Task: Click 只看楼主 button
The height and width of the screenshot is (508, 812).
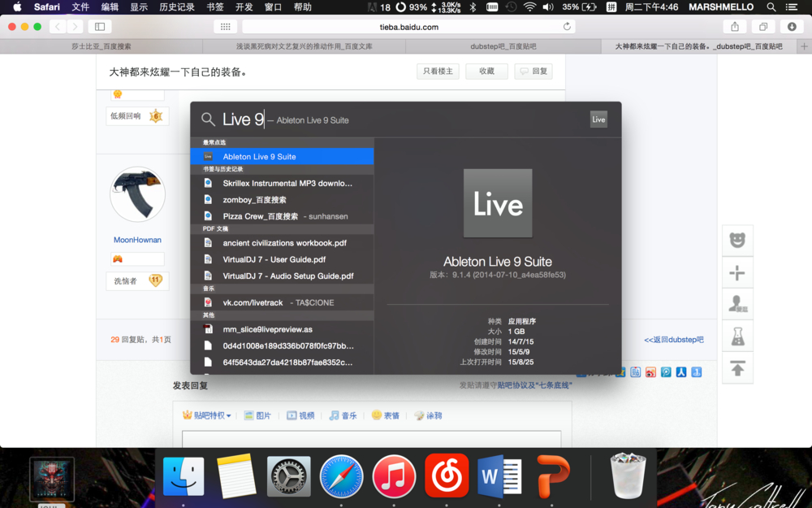Action: point(438,71)
